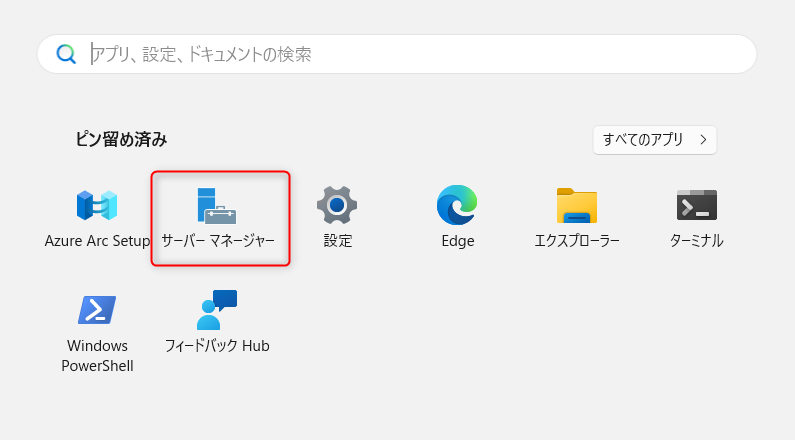Image resolution: width=795 pixels, height=440 pixels.
Task: Click the 'フィードバック Hub' text label
Action: tap(217, 346)
